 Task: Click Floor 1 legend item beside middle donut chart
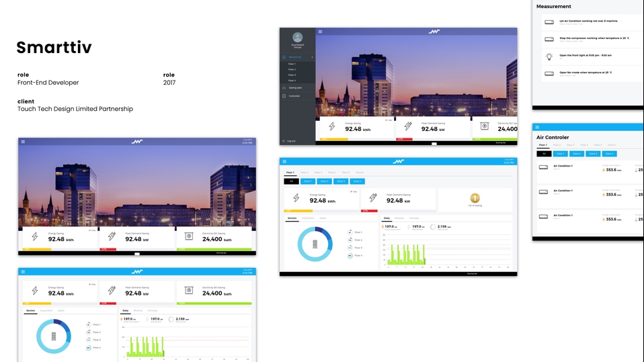tap(355, 232)
